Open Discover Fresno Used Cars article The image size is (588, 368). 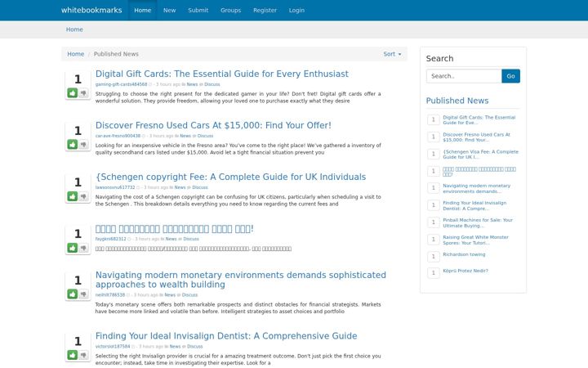pos(213,125)
